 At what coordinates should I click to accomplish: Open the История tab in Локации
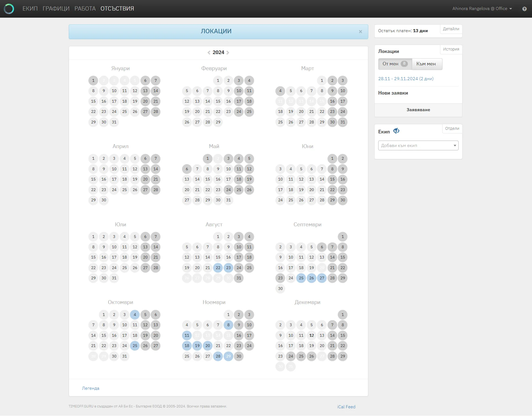(x=451, y=49)
